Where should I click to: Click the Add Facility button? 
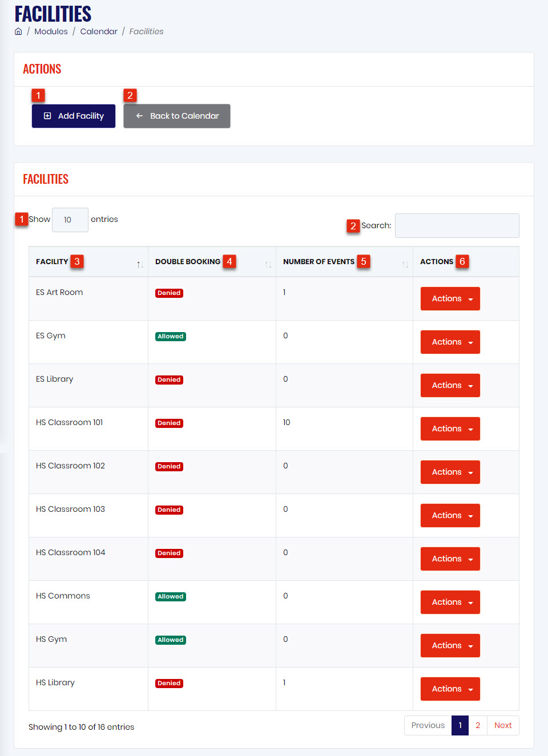click(74, 116)
